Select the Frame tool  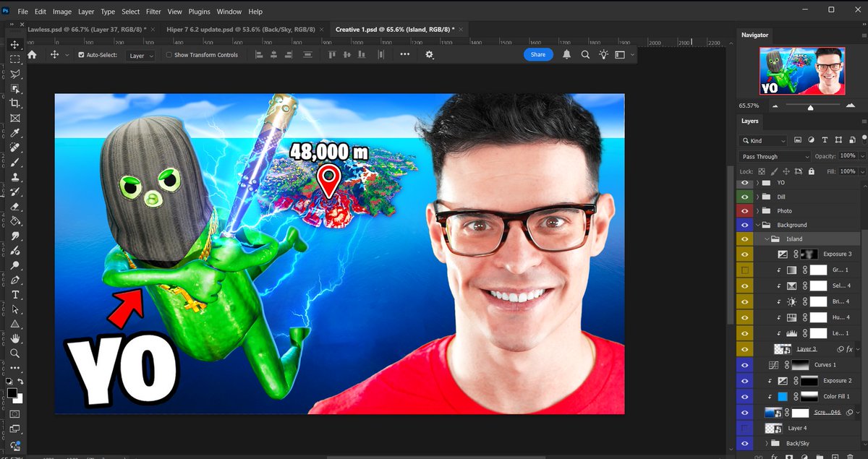point(14,119)
